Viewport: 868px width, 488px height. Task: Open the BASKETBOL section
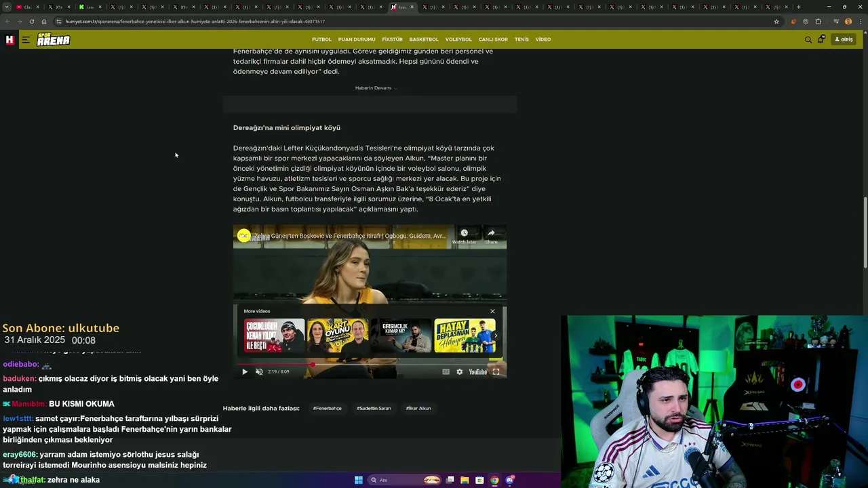(x=424, y=39)
